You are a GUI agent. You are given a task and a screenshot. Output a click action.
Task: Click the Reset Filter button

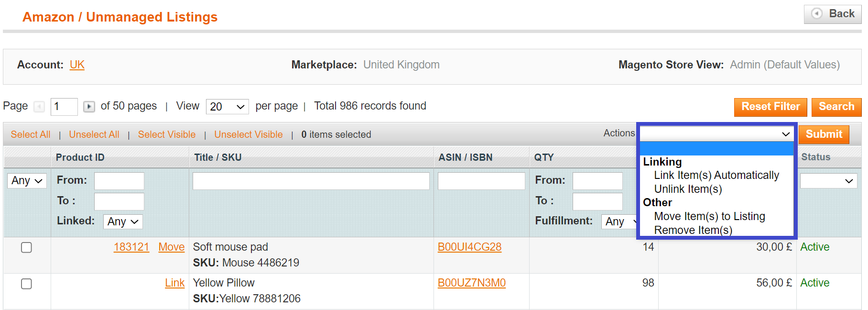coord(770,107)
